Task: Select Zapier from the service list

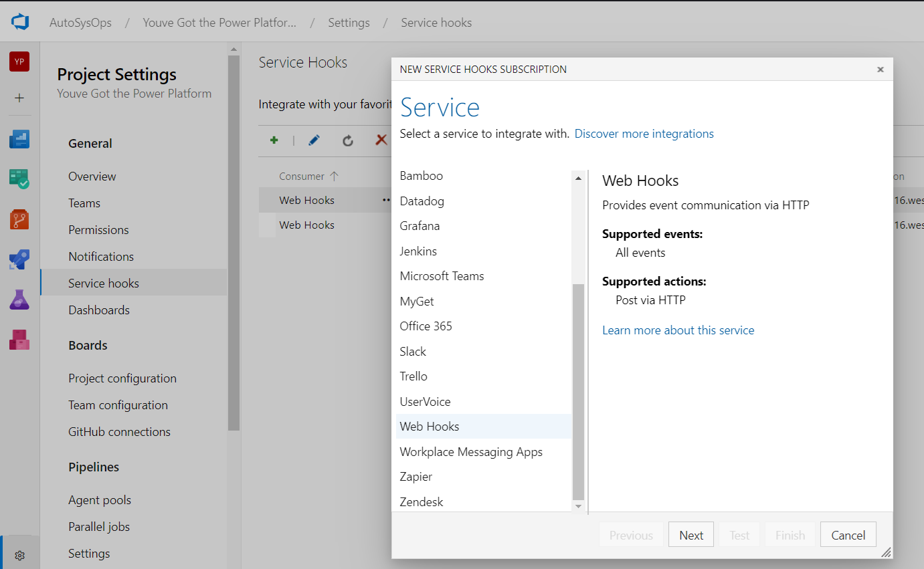Action: click(x=415, y=476)
